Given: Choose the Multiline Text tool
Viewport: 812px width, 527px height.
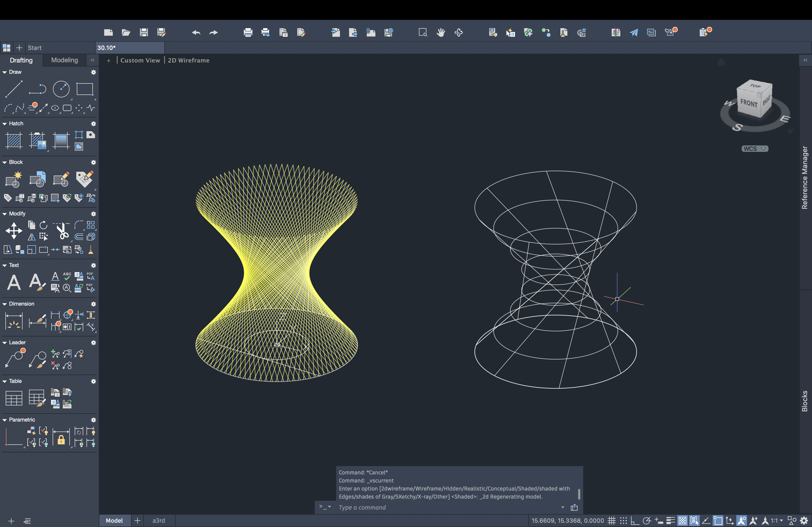Looking at the screenshot, I should (14, 282).
